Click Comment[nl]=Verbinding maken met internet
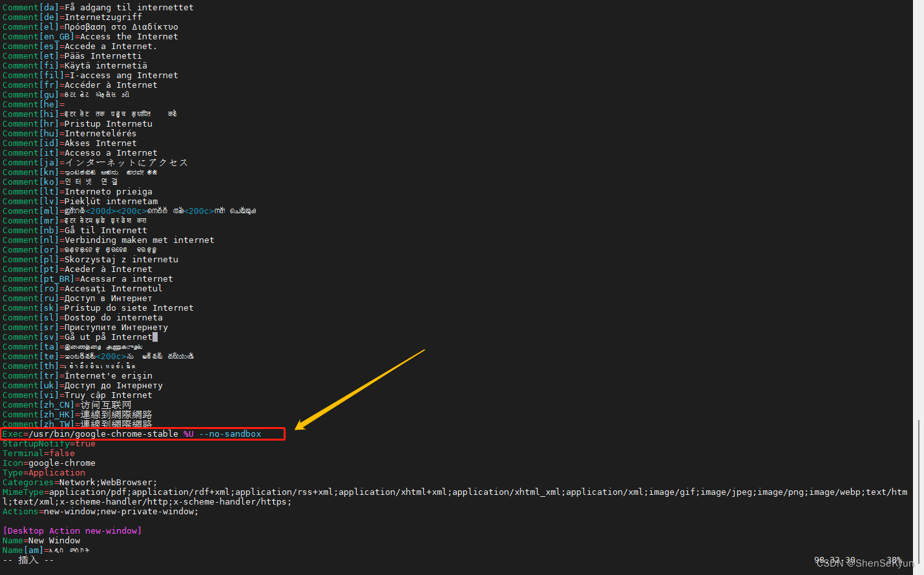924x575 pixels. [x=108, y=240]
